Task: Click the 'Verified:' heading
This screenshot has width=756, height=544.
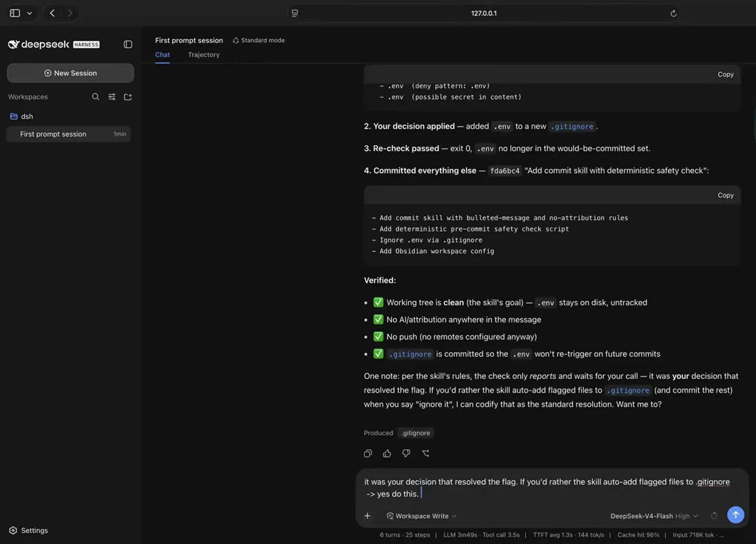Action: 380,280
